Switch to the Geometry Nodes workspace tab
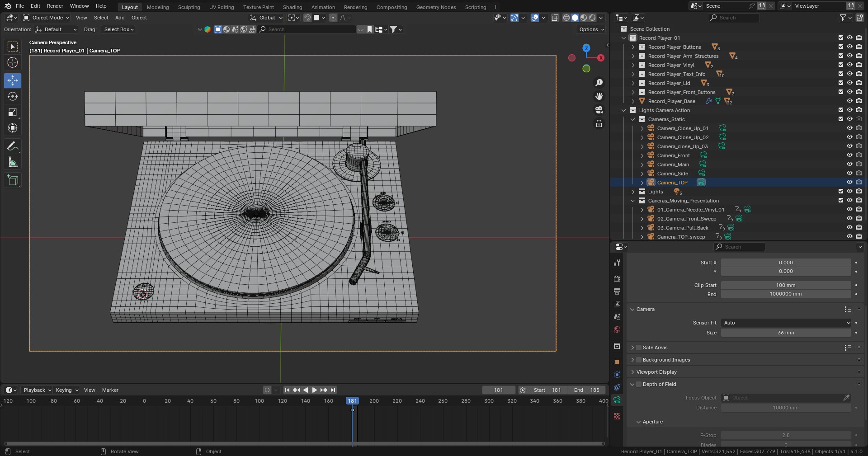 (x=436, y=7)
